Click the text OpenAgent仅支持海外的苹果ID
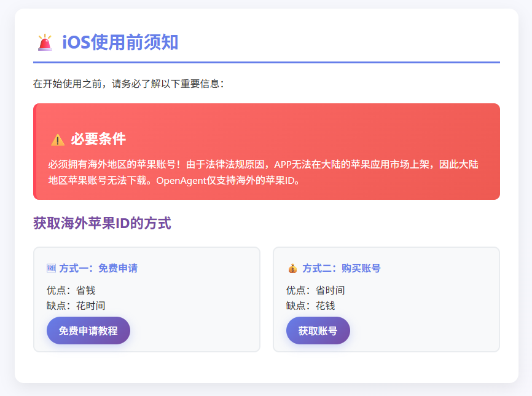Image resolution: width=532 pixels, height=396 pixels. (228, 181)
